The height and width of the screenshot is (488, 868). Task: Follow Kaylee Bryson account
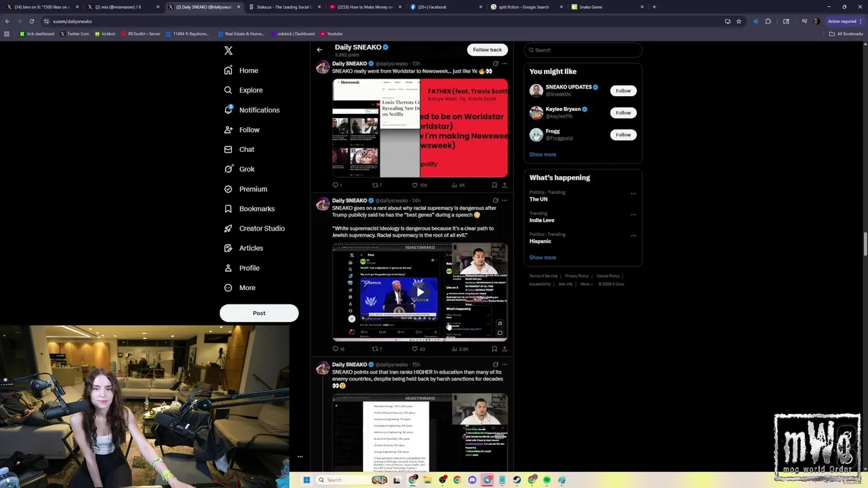pyautogui.click(x=623, y=113)
